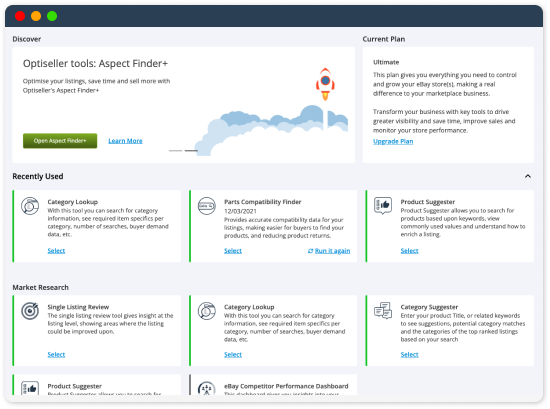Click the Discover section heading
The height and width of the screenshot is (409, 550).
[x=27, y=39]
